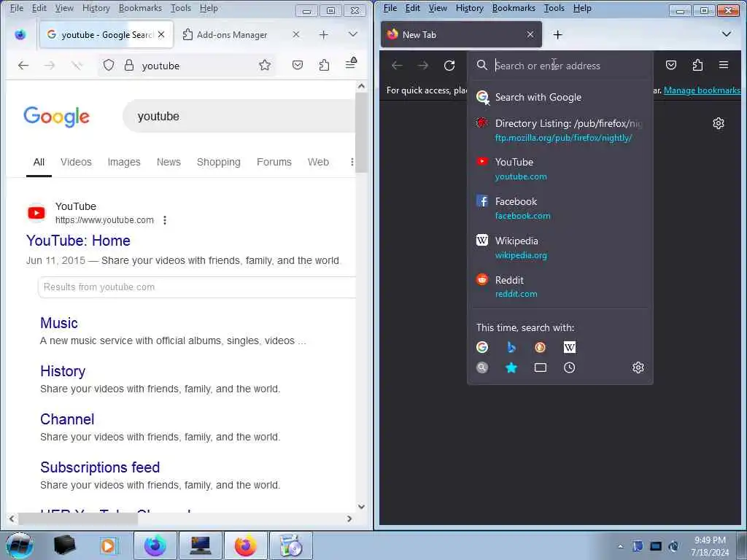
Task: Switch to the Shopping results filter
Action: (x=219, y=162)
